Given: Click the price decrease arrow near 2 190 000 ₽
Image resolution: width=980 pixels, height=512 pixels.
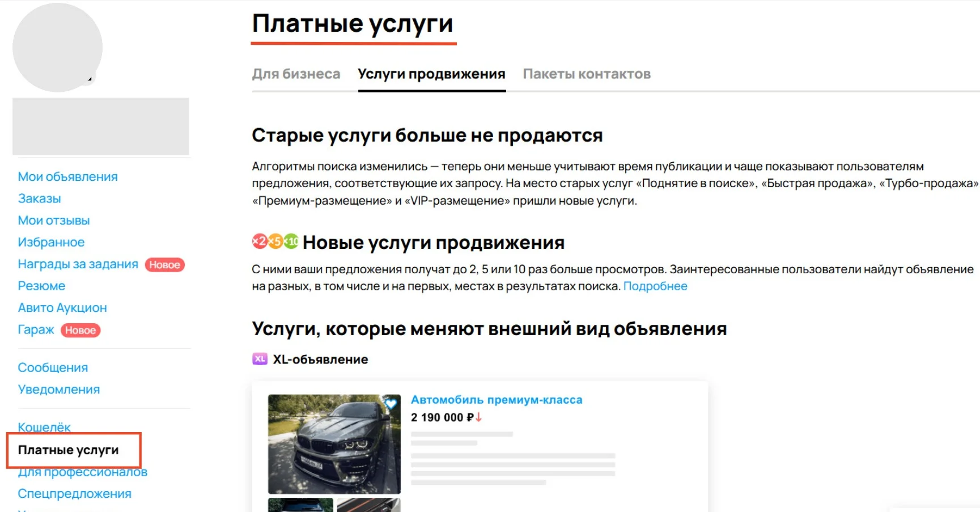Looking at the screenshot, I should [479, 417].
